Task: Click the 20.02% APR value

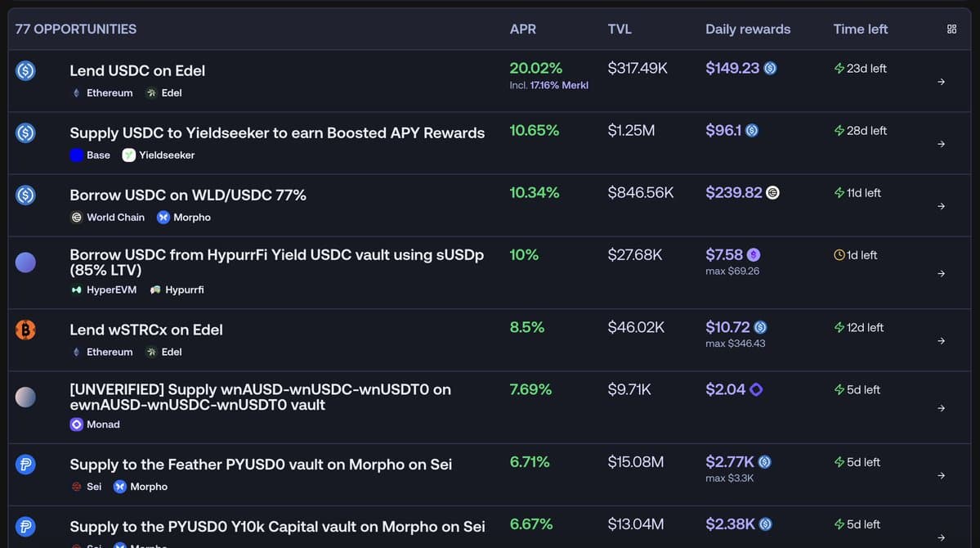Action: click(x=535, y=68)
